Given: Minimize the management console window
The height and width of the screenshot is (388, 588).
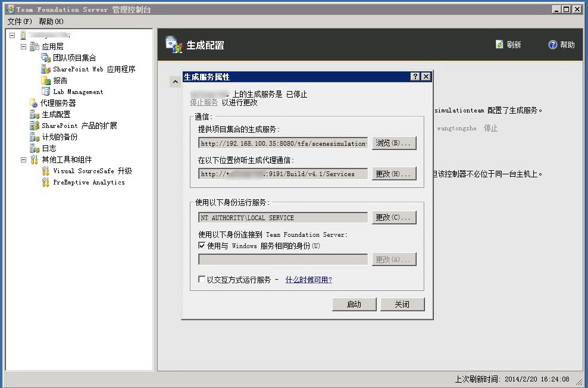Looking at the screenshot, I should [557, 9].
